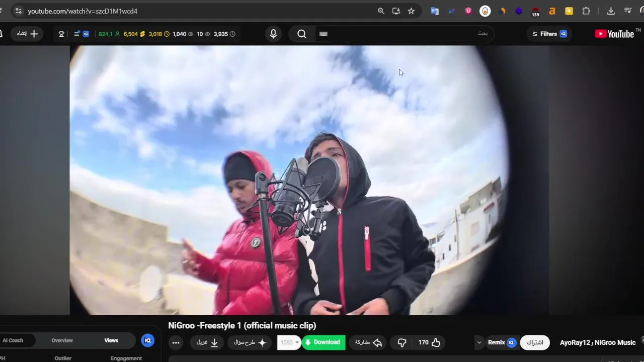Open the media control icon in toolbar

coord(628,11)
